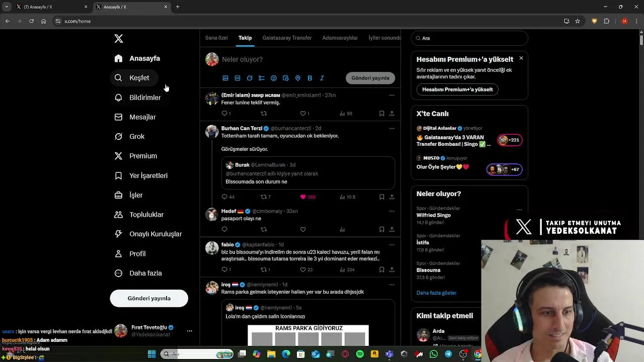Open Bildirimler notifications
This screenshot has height=362, width=644.
tap(138, 98)
